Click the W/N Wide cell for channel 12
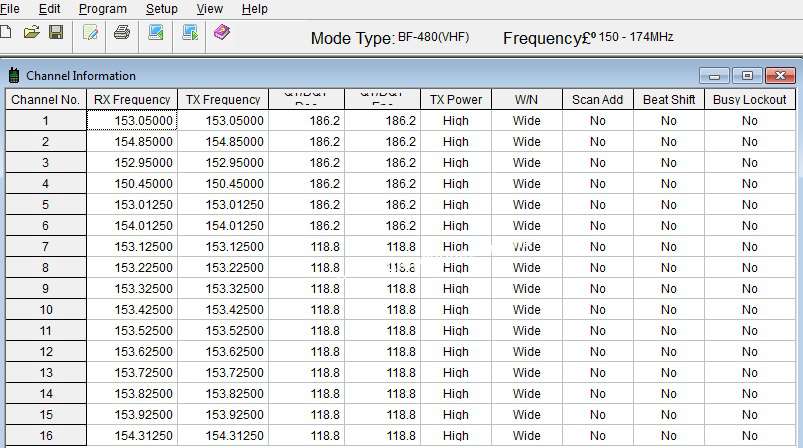 pos(527,351)
